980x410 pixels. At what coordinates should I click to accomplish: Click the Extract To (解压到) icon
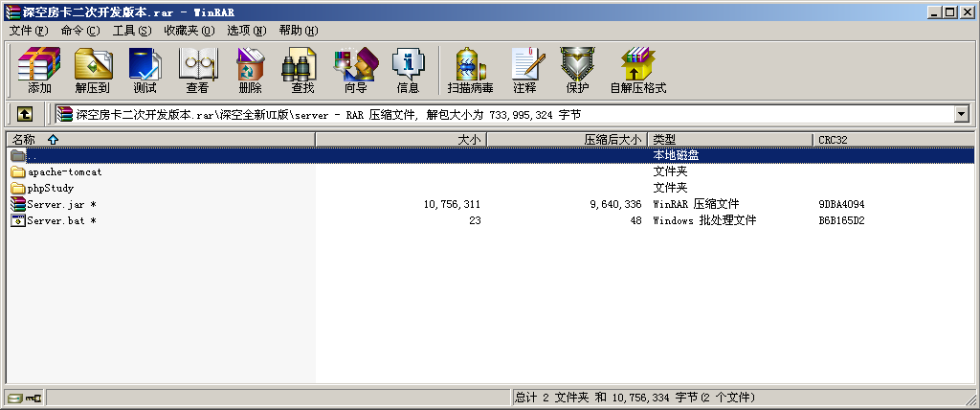tap(93, 70)
